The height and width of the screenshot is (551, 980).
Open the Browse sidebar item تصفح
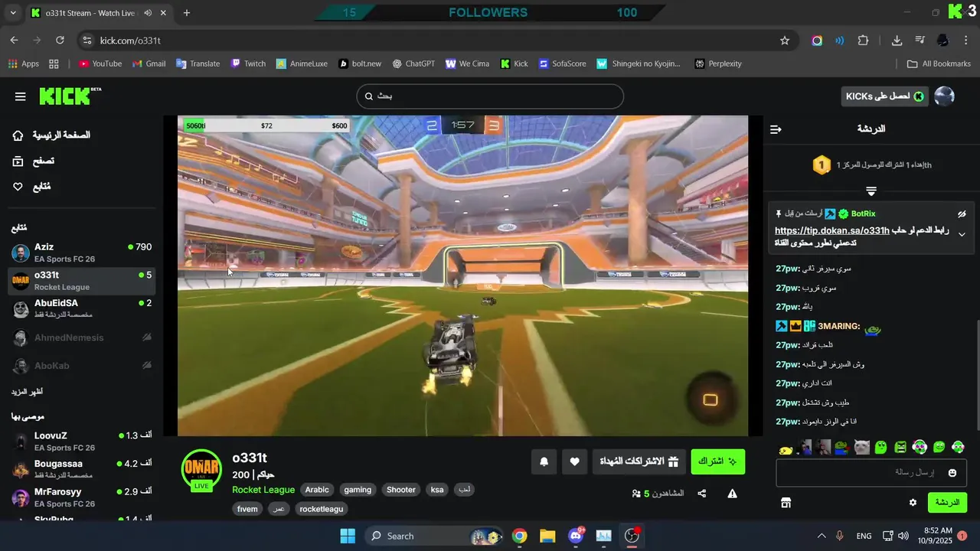click(34, 161)
